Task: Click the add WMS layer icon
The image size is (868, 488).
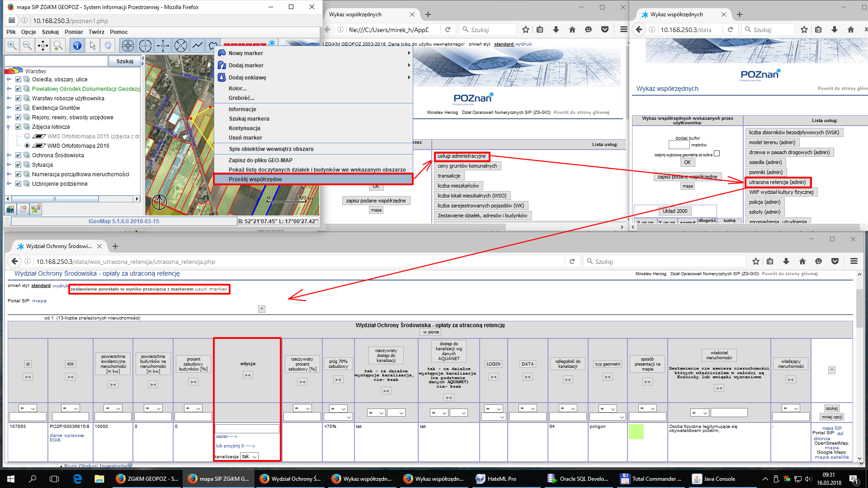Action: [10, 209]
